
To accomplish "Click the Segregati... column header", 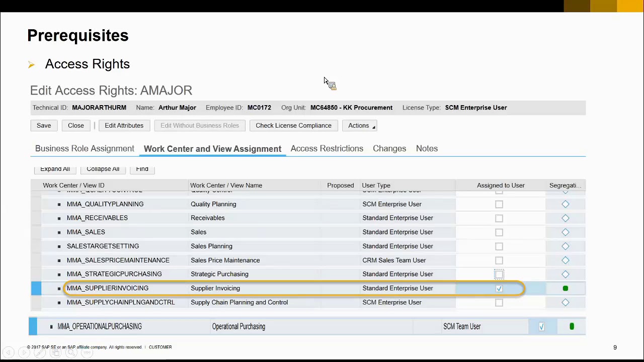I will coord(565,186).
